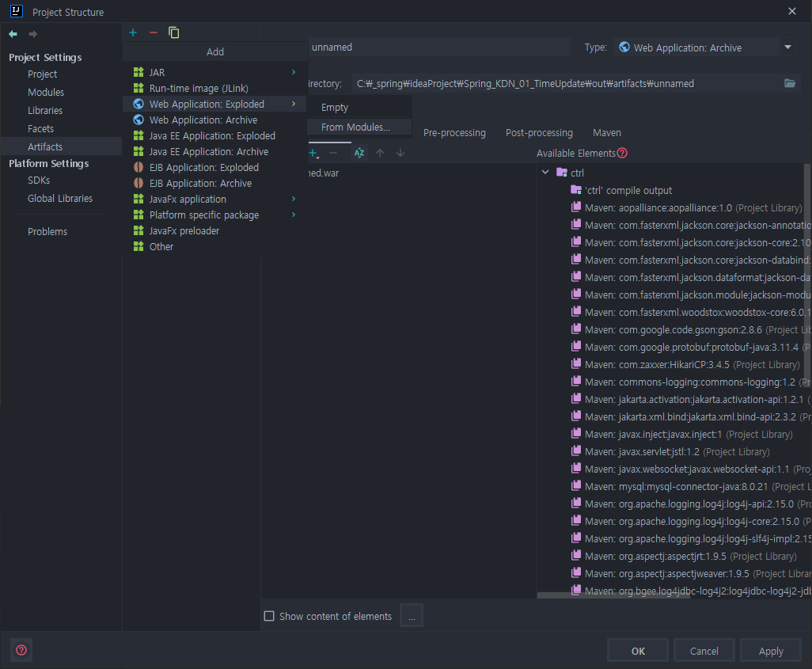This screenshot has width=812, height=669.
Task: Collapse the ctrl tree node
Action: point(545,172)
